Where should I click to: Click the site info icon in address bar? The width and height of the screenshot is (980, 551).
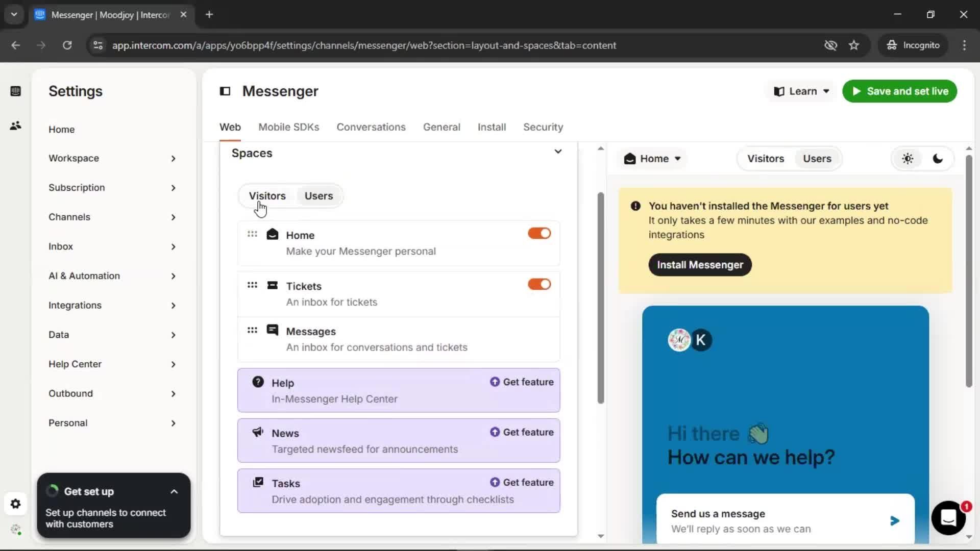[x=97, y=45]
